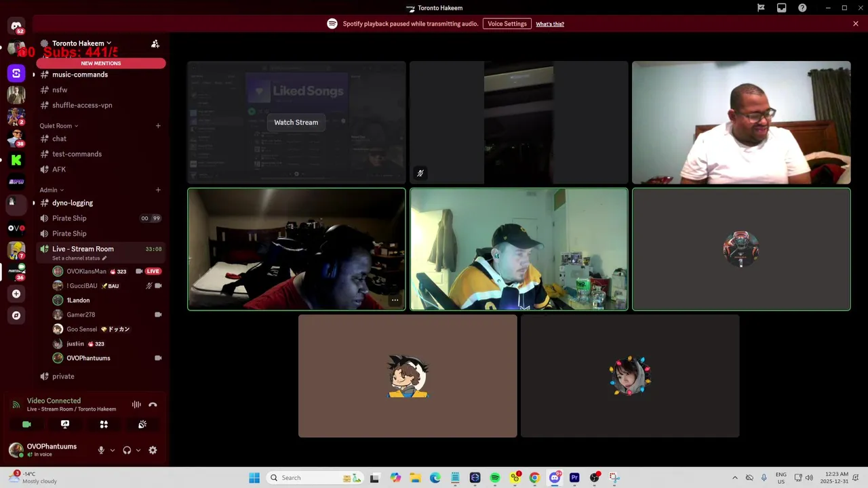Open activities launcher icon
Viewport: 868px width, 488px height.
point(104,424)
